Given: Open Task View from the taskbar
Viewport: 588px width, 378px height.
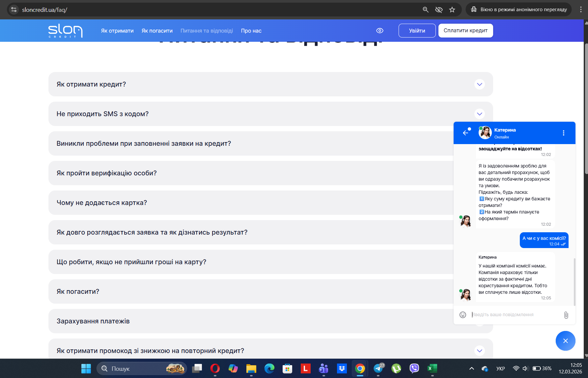Looking at the screenshot, I should tap(197, 368).
